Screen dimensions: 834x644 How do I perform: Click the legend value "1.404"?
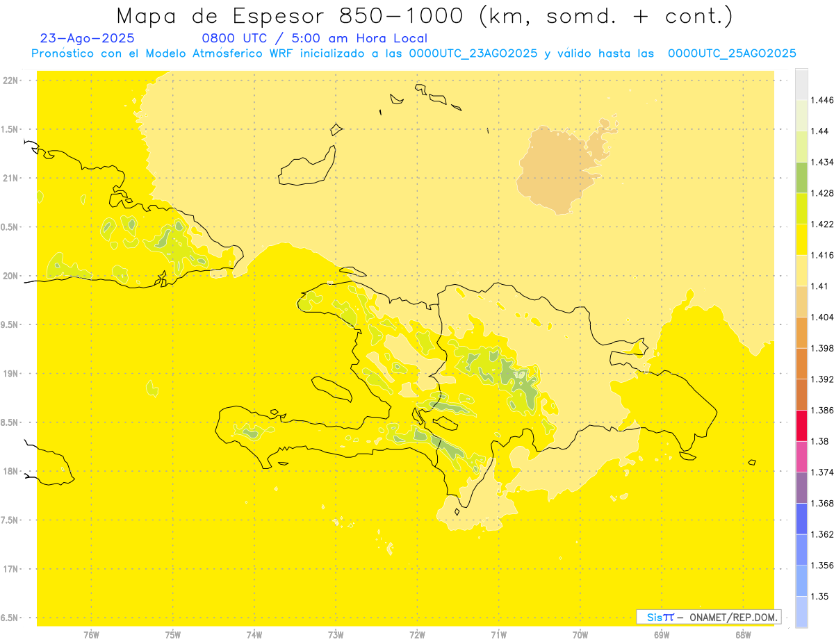coord(821,317)
